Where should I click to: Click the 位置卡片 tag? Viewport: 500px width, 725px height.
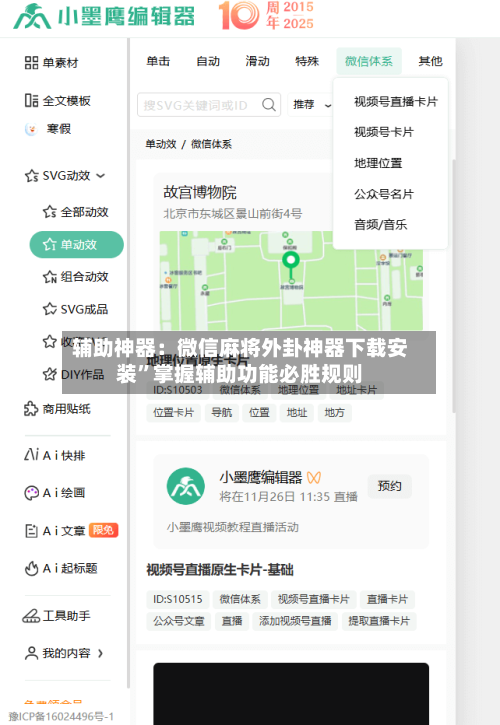point(174,412)
